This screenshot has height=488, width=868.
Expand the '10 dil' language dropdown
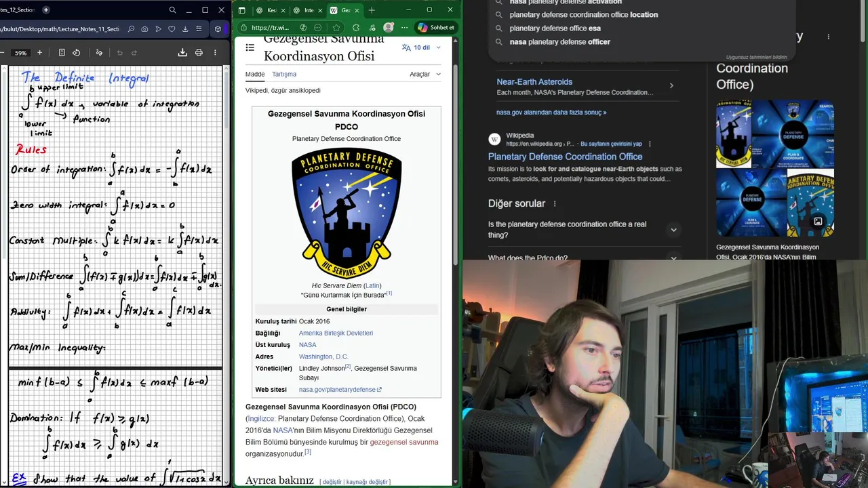pyautogui.click(x=421, y=47)
